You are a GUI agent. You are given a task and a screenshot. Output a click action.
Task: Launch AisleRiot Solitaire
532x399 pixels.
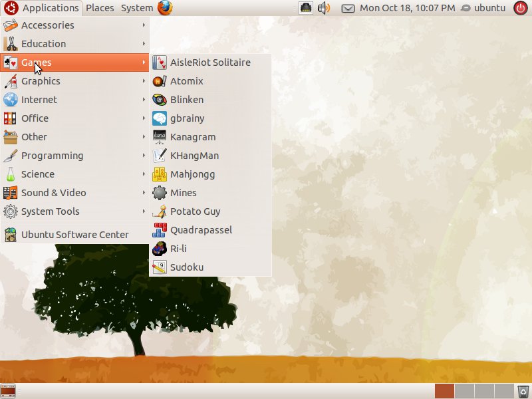pyautogui.click(x=210, y=63)
